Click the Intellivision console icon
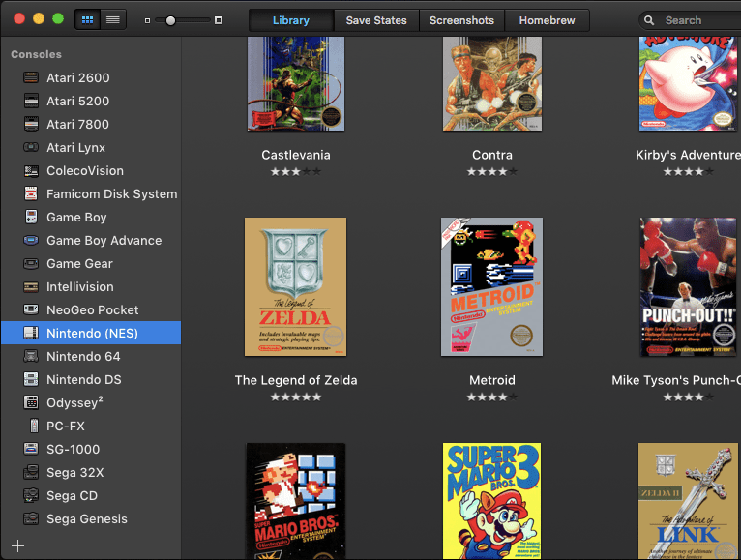 click(x=31, y=286)
